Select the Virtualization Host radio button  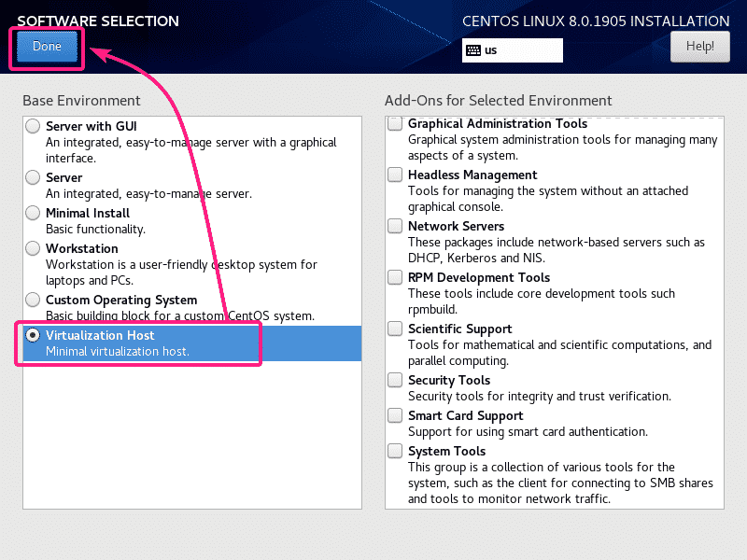tap(33, 336)
